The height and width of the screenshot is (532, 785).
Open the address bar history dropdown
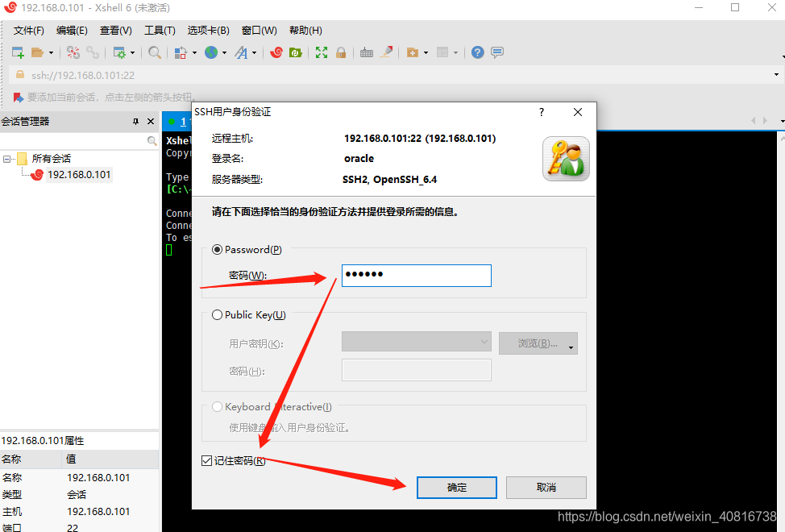776,75
